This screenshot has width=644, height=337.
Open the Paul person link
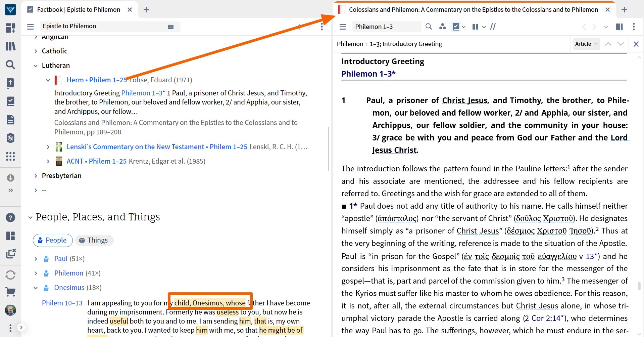point(61,259)
